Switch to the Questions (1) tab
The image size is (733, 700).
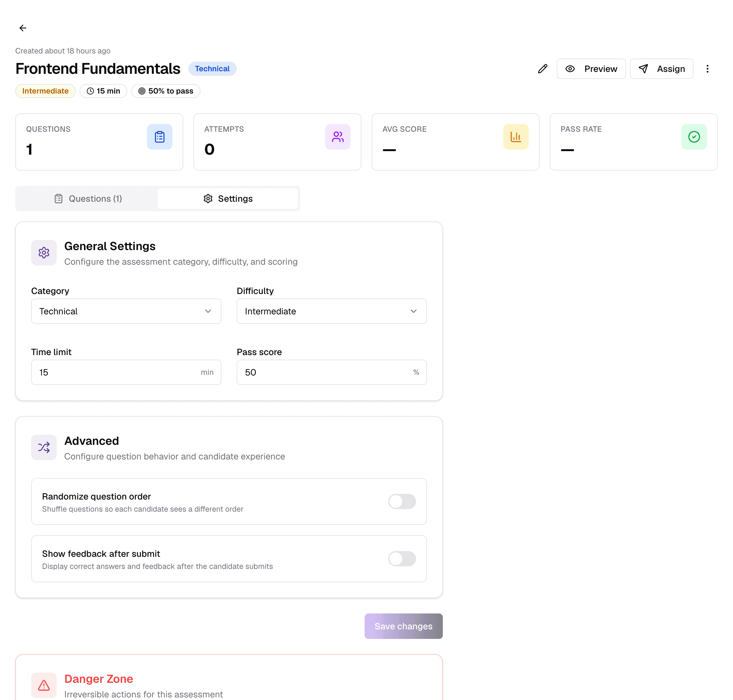coord(88,199)
